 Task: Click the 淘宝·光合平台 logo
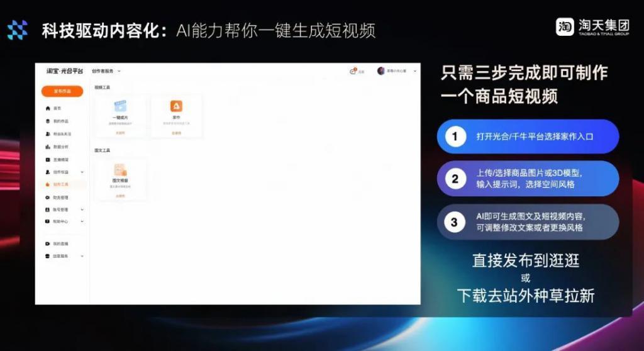[x=65, y=71]
